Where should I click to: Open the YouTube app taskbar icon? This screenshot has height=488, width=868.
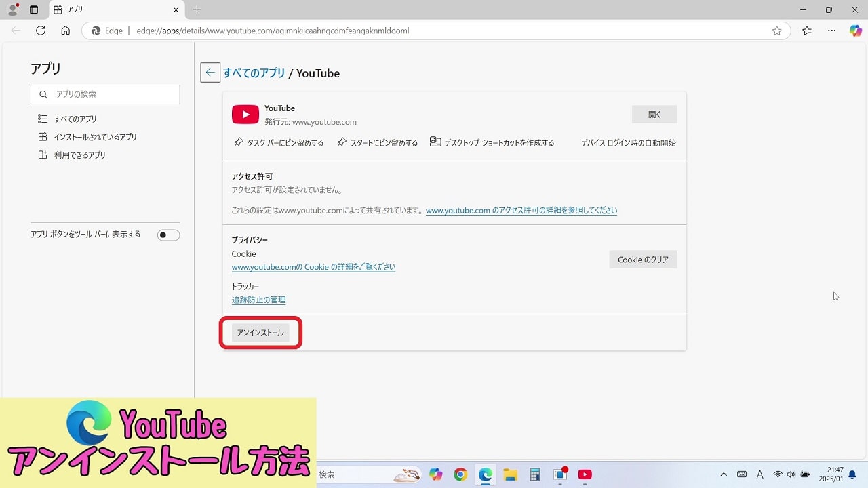(x=585, y=474)
